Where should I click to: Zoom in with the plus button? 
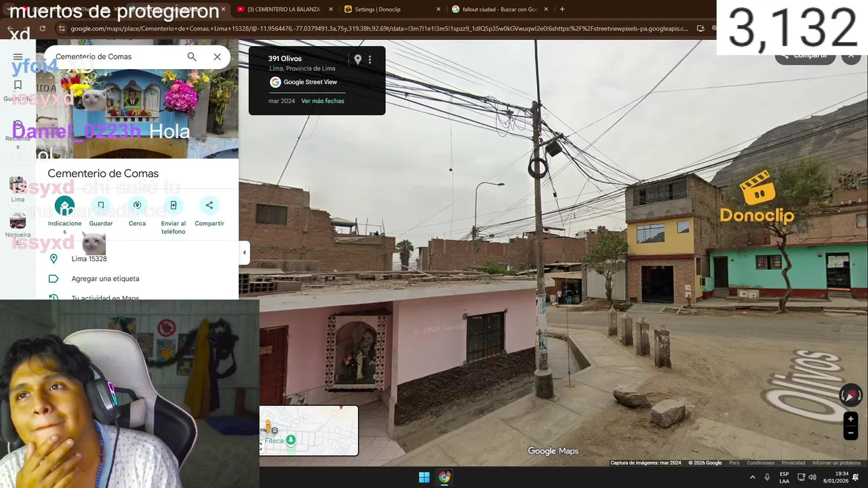tap(850, 419)
